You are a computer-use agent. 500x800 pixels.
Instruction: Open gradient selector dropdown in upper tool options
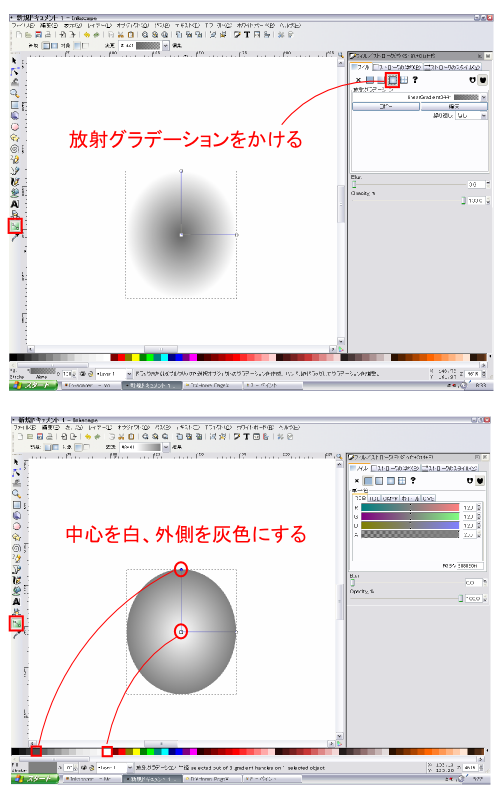[x=165, y=45]
